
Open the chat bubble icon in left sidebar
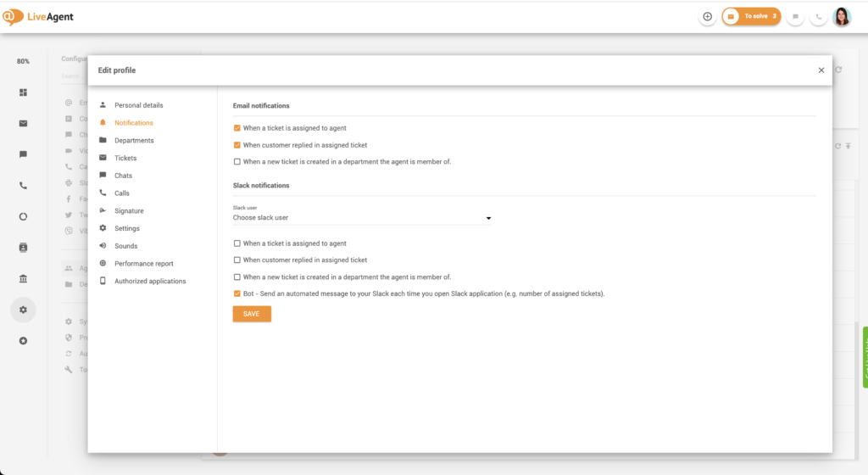[x=23, y=154]
